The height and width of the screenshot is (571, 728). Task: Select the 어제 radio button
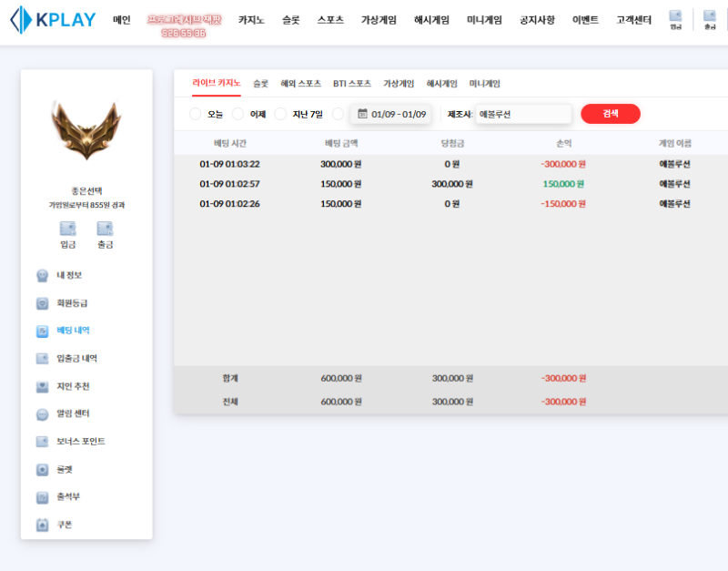(238, 114)
